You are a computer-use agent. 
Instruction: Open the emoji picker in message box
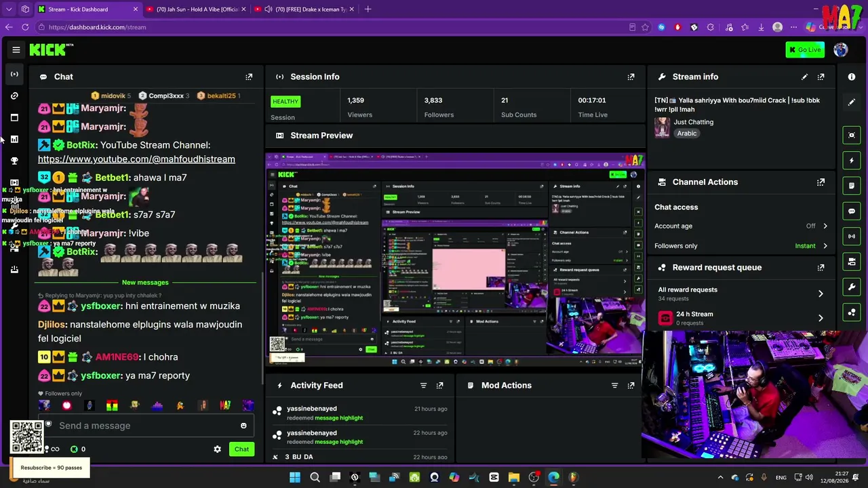click(243, 426)
